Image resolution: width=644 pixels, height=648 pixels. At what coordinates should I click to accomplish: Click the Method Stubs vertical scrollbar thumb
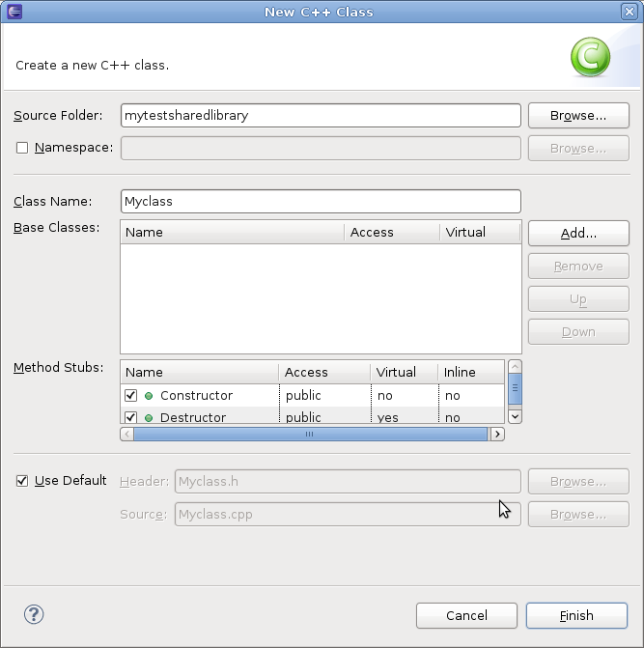tap(515, 388)
